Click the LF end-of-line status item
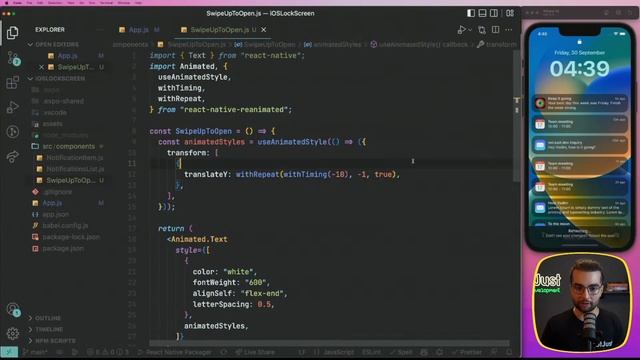This screenshot has width=640, height=360. tap(302, 352)
